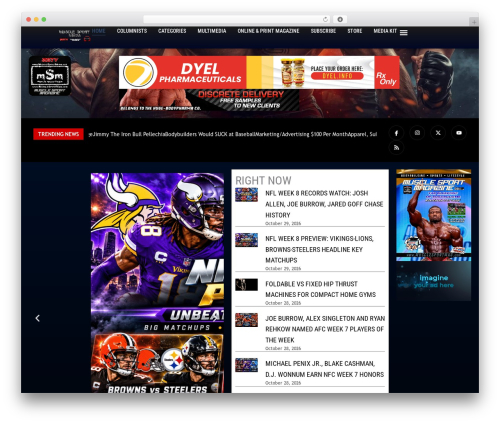Open the X (Twitter) social icon
Screen dimensions: 500x423
pyautogui.click(x=438, y=133)
